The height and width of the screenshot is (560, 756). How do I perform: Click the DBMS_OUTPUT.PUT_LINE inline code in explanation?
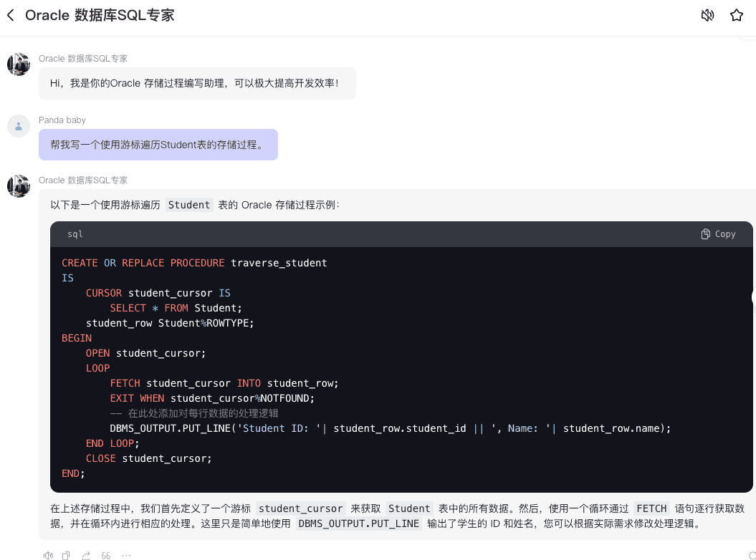click(x=358, y=523)
